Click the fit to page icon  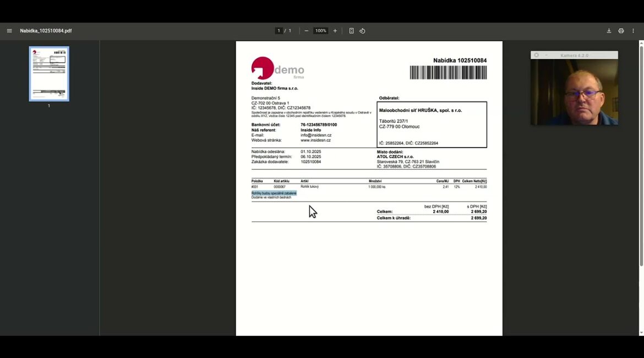coord(351,31)
